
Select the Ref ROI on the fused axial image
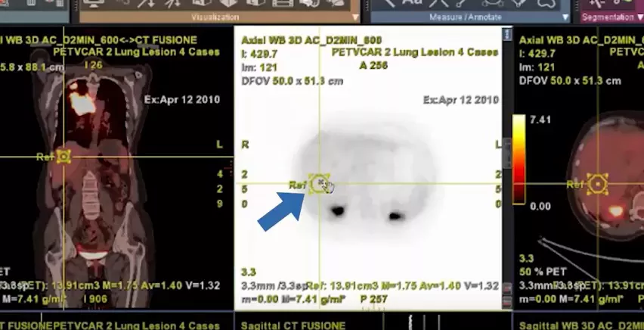point(597,184)
